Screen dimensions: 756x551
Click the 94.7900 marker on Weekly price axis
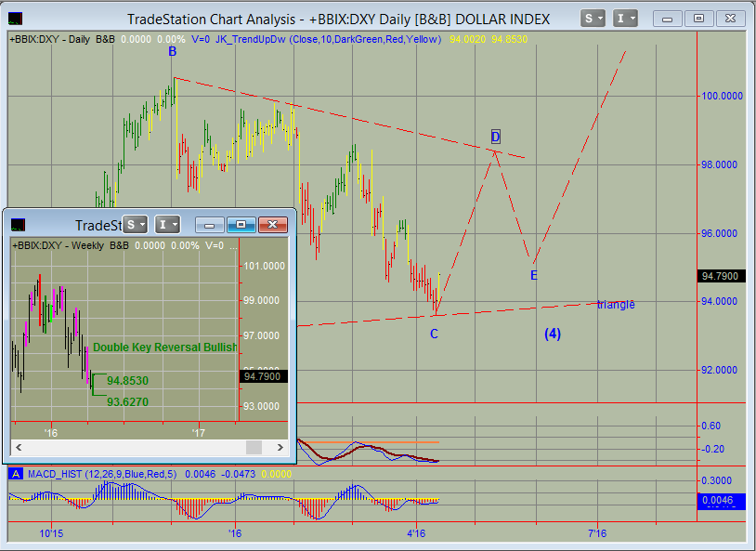[x=263, y=376]
